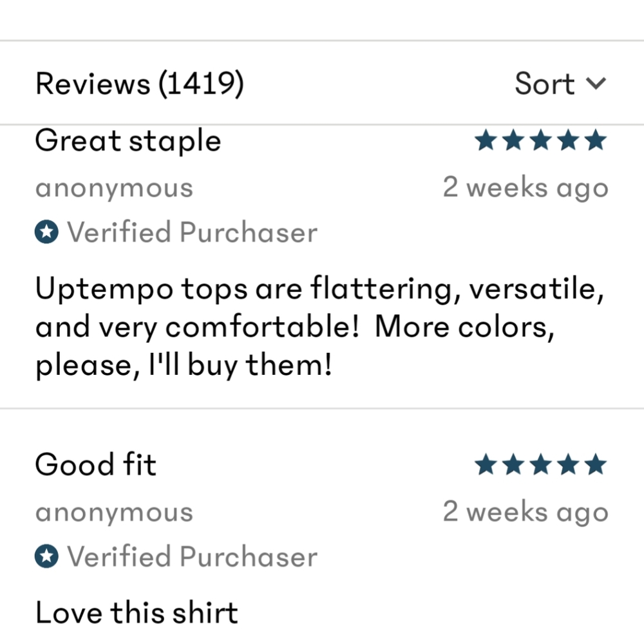644x644 pixels.
Task: Click anonymous author under Good fit
Action: (x=114, y=513)
